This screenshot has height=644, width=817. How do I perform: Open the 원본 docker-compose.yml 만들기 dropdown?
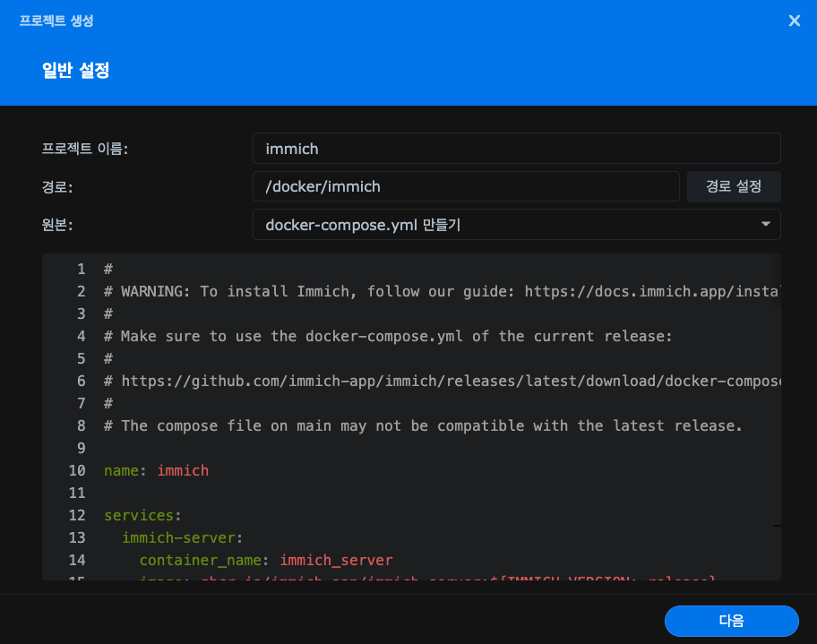point(516,225)
